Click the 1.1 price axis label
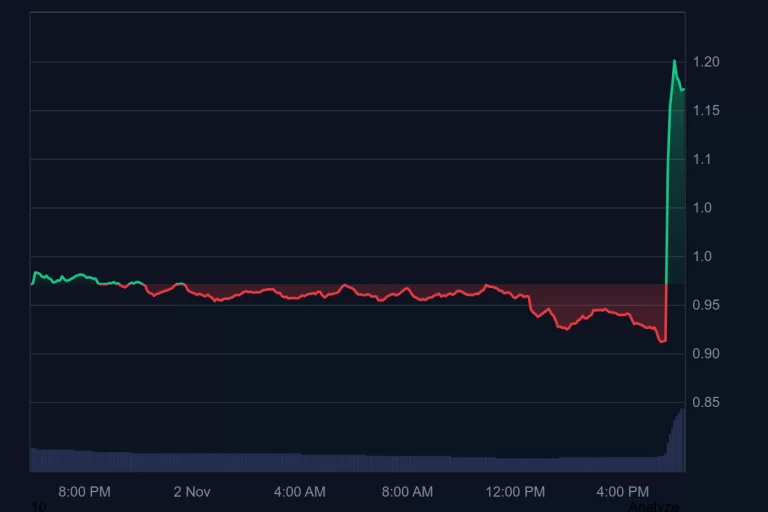The width and height of the screenshot is (768, 512). tap(704, 160)
